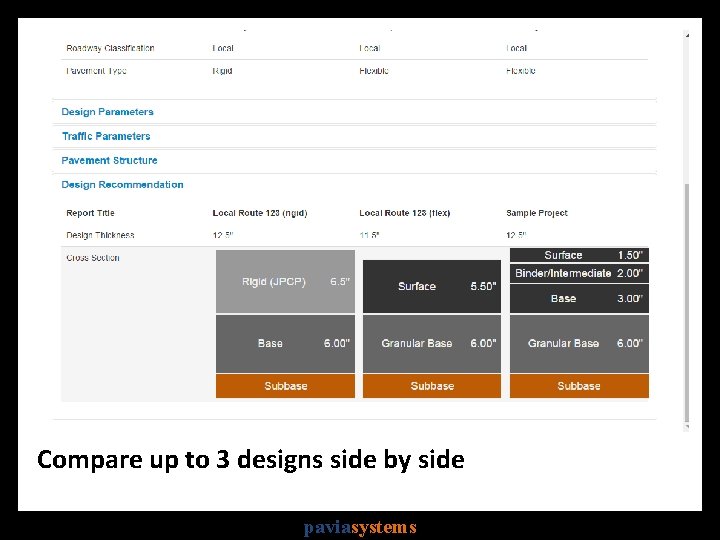Click the scrollbar up arrow
This screenshot has width=720, height=540.
[687, 35]
